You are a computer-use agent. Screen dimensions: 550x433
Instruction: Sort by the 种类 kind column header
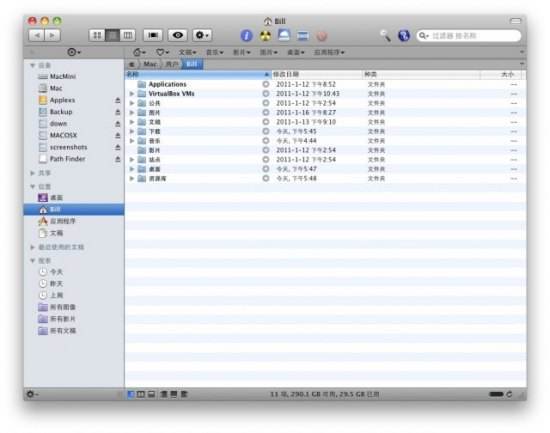pos(421,74)
